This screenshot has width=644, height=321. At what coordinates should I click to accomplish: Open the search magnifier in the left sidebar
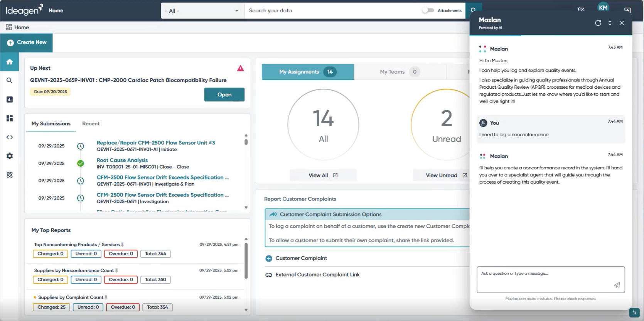(10, 81)
